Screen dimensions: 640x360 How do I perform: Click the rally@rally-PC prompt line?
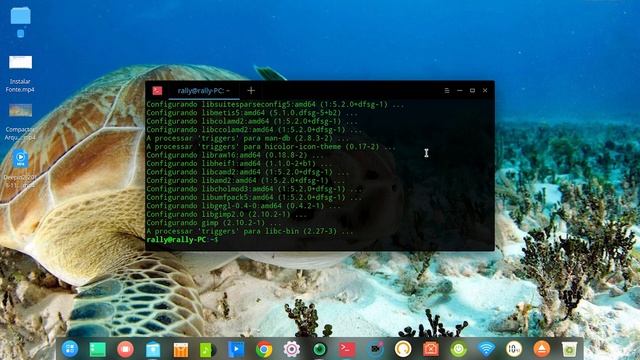pos(182,240)
